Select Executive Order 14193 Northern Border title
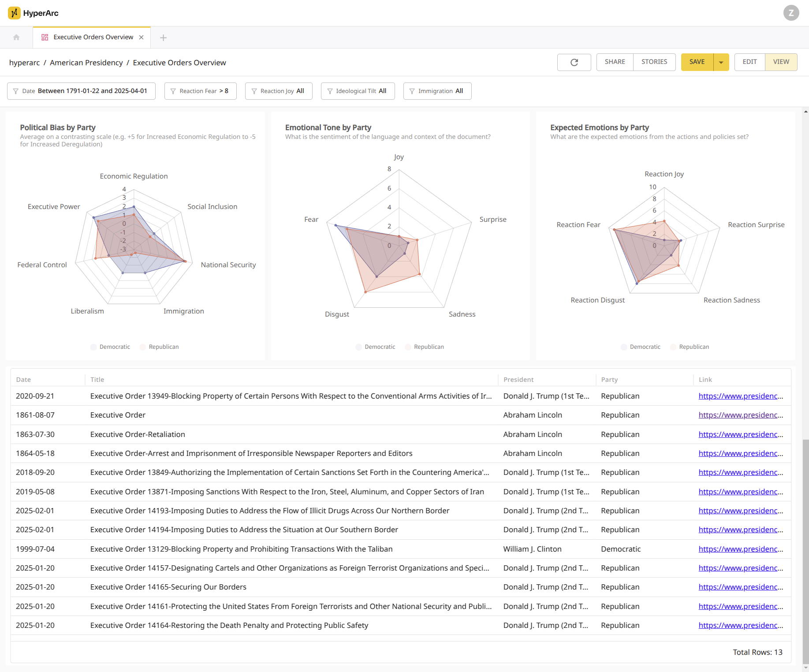Image resolution: width=809 pixels, height=672 pixels. 270,511
